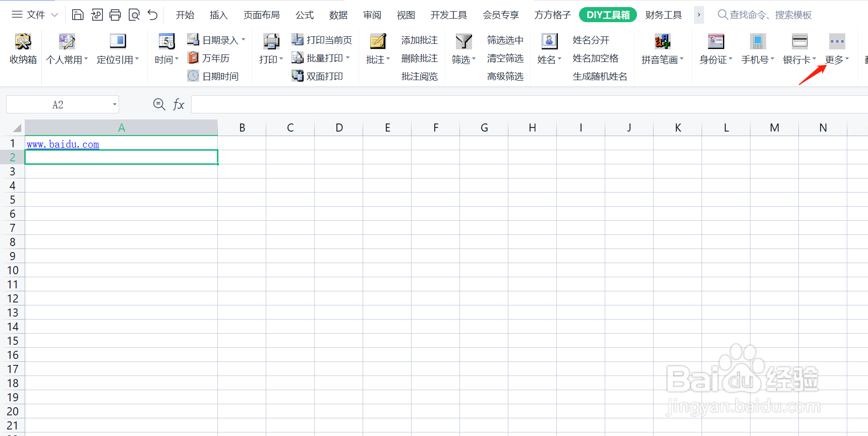Expand the 筛选 dropdown label

[464, 59]
